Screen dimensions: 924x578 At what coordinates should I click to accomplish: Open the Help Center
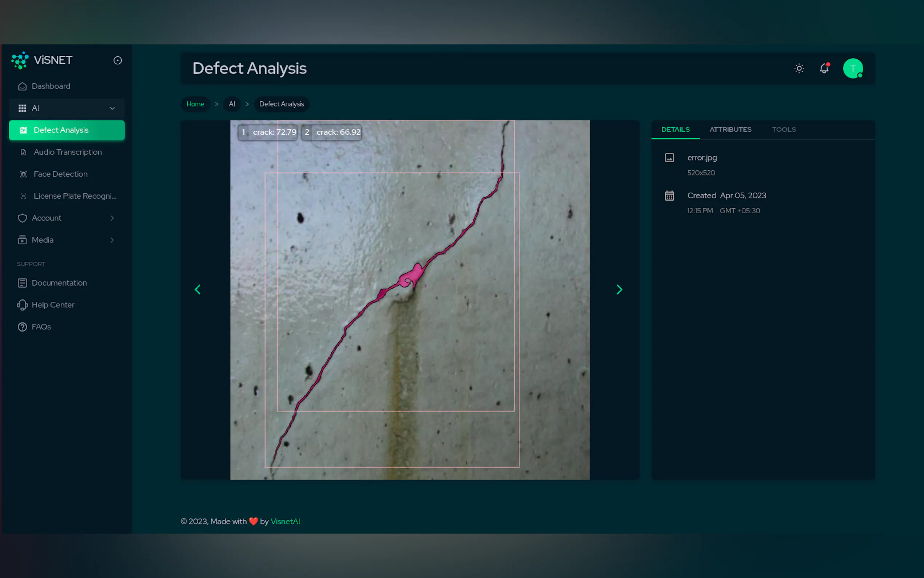click(53, 305)
